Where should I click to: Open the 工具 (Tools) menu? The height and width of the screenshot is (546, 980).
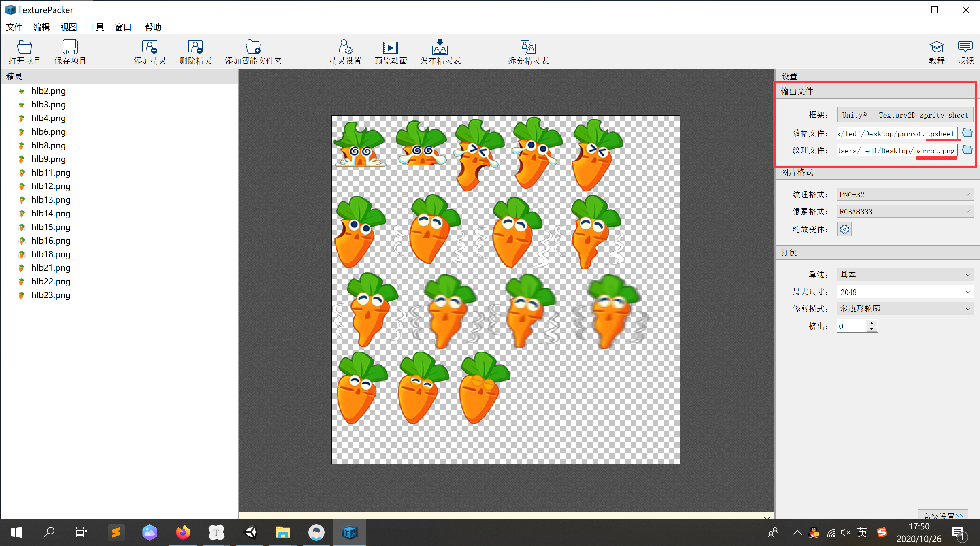point(96,27)
